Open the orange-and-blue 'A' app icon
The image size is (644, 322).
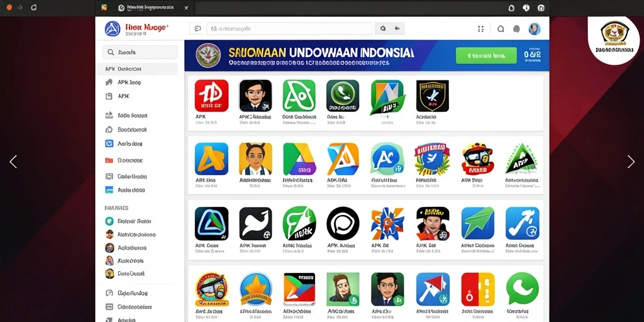[343, 158]
